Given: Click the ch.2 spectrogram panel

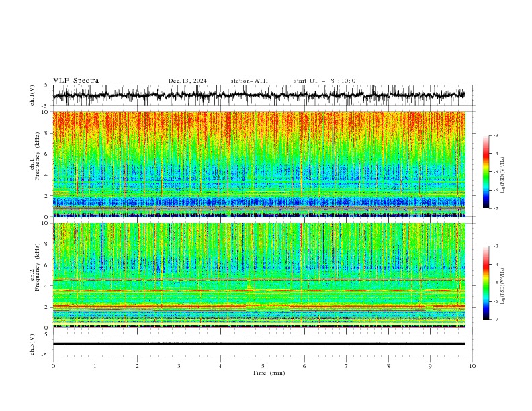Looking at the screenshot, I should click(259, 275).
